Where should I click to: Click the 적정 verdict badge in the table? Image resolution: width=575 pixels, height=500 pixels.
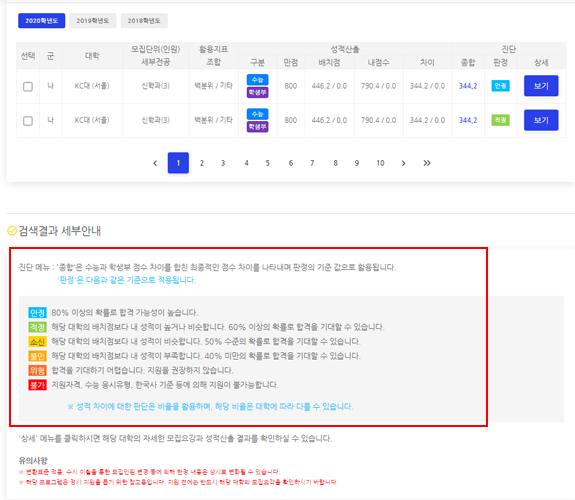tap(500, 120)
